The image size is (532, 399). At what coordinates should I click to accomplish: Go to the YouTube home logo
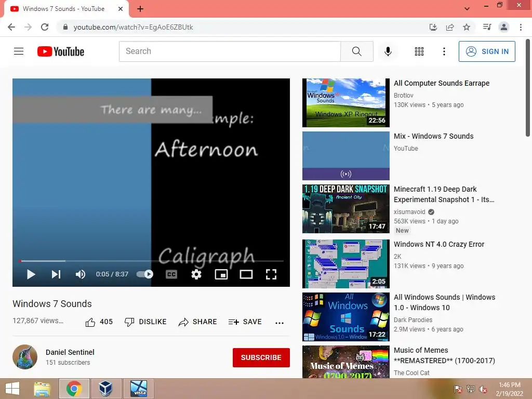(x=61, y=51)
